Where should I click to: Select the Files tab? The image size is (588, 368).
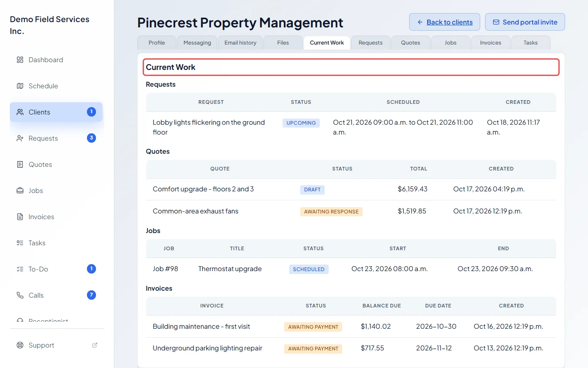point(283,43)
